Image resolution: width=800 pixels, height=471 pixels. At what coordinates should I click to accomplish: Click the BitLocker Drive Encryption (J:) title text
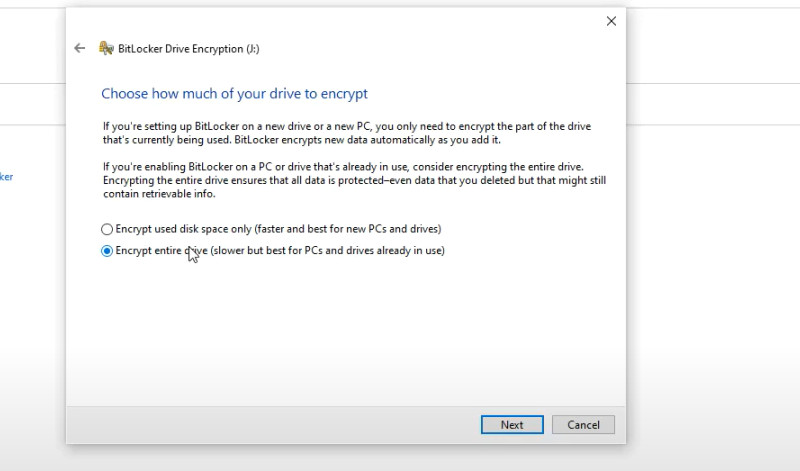(188, 48)
